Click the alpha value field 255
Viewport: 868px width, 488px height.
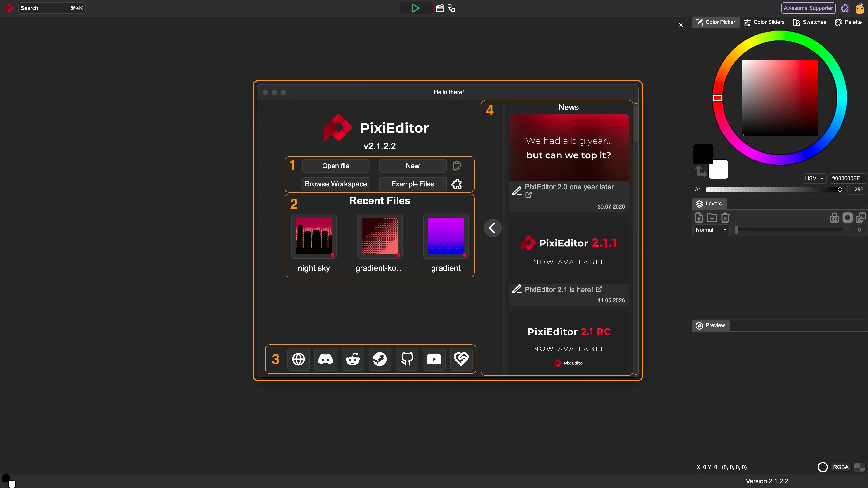856,190
